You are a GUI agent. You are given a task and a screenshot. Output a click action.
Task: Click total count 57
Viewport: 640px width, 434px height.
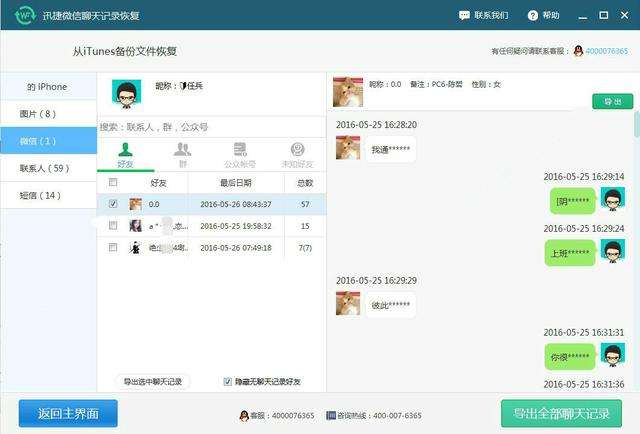(305, 204)
